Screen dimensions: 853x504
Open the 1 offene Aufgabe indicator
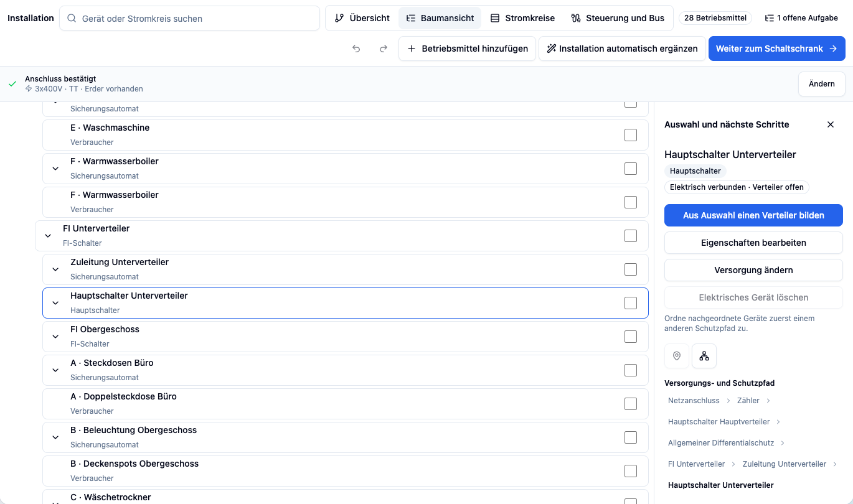[x=801, y=18]
